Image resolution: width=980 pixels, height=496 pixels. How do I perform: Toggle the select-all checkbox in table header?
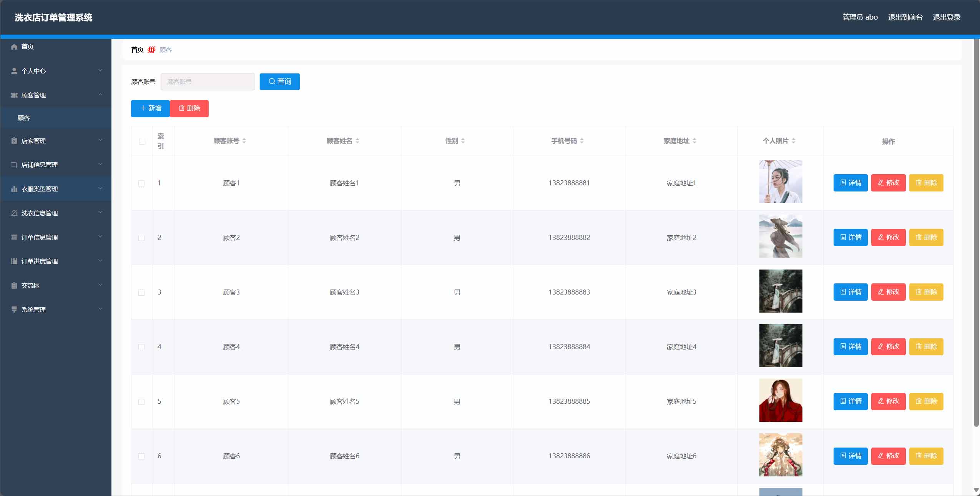[x=142, y=141]
